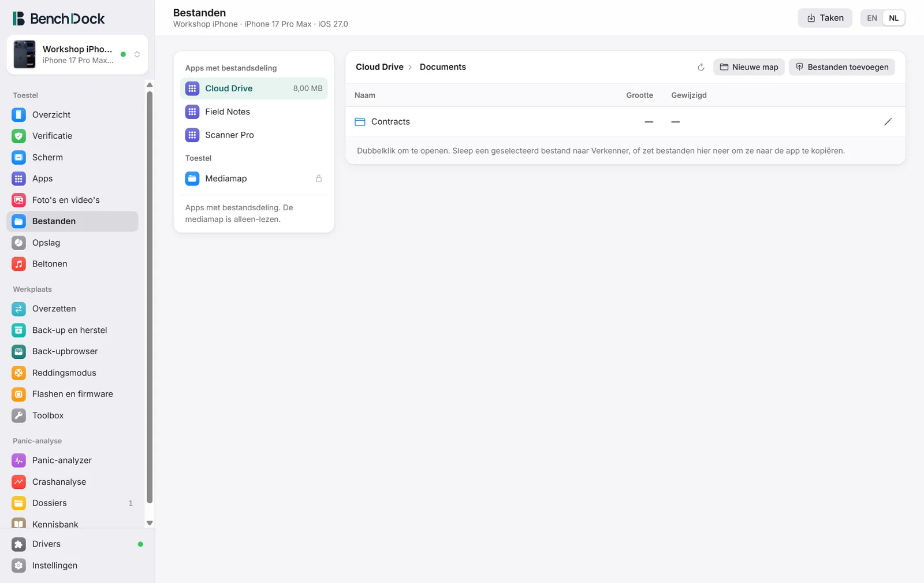Open the Toolbox wrench icon
This screenshot has height=583, width=924.
click(18, 415)
